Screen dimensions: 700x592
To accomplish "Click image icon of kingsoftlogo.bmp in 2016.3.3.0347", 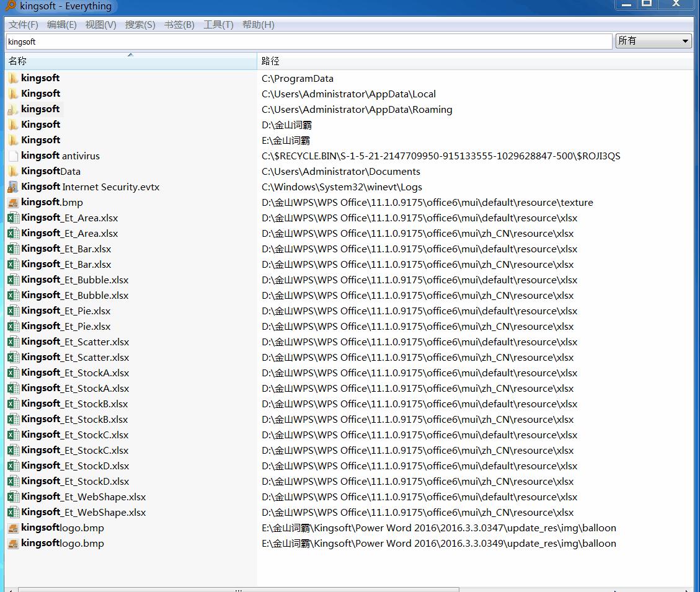I will tap(14, 528).
